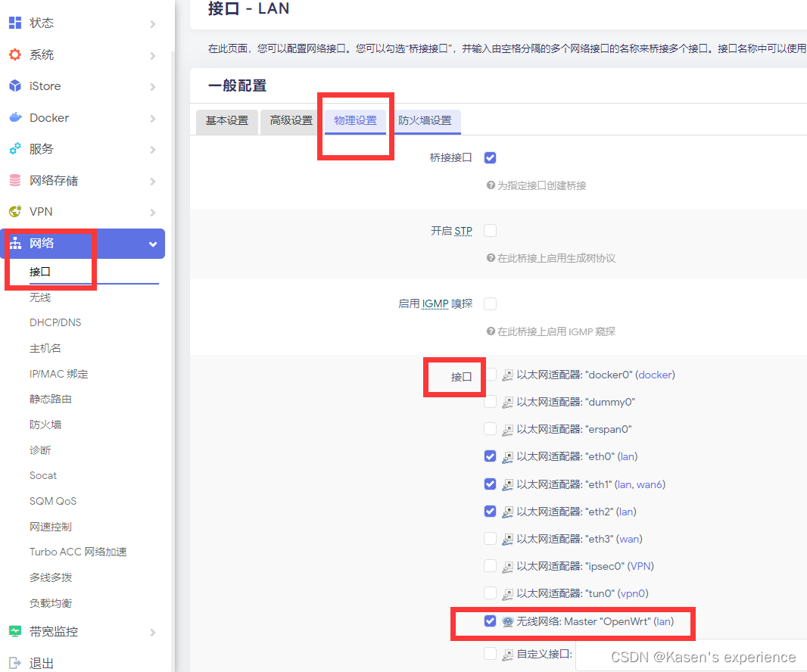Click the 服务 services gears icon
807x672 pixels.
pos(15,149)
